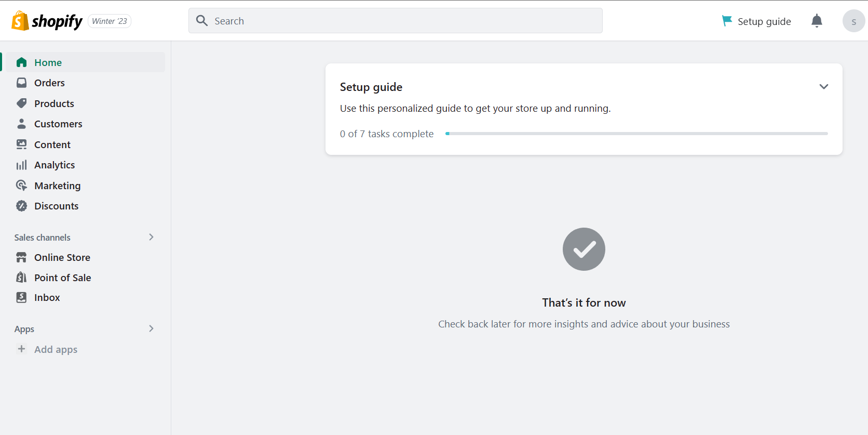
Task: Expand the Setup guide card chevron
Action: click(823, 87)
